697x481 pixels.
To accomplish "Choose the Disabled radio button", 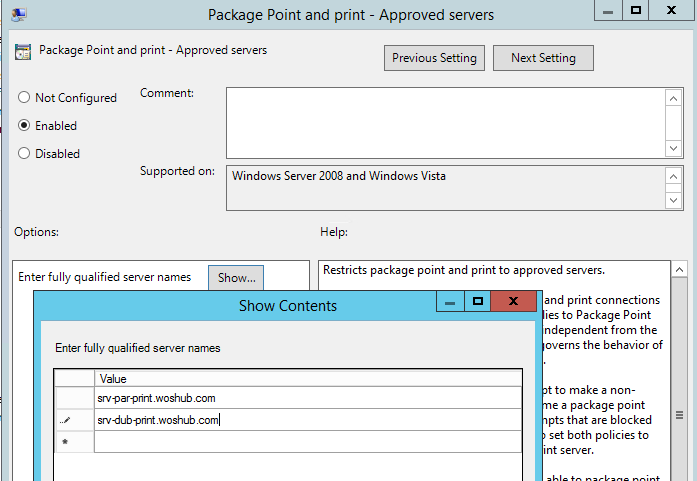I will tap(24, 154).
